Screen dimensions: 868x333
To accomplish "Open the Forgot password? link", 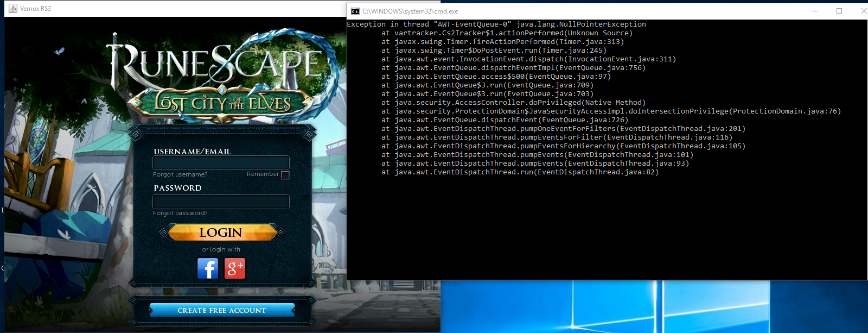I will point(180,213).
